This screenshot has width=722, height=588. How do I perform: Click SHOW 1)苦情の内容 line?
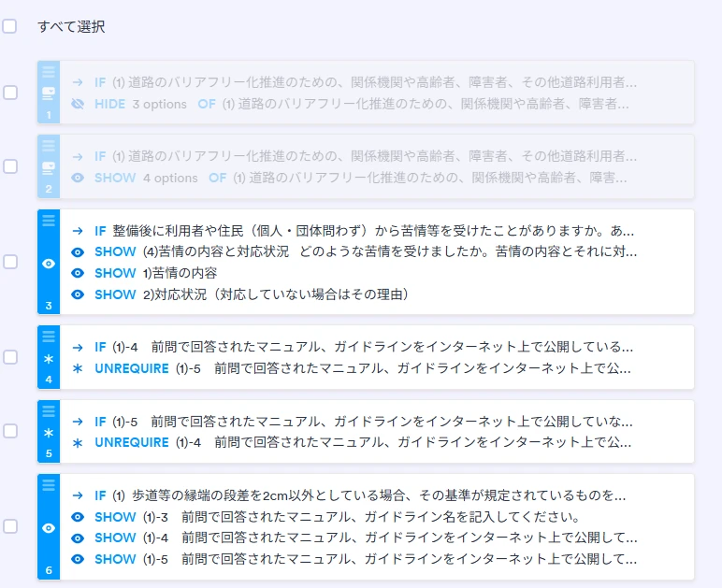[x=155, y=273]
